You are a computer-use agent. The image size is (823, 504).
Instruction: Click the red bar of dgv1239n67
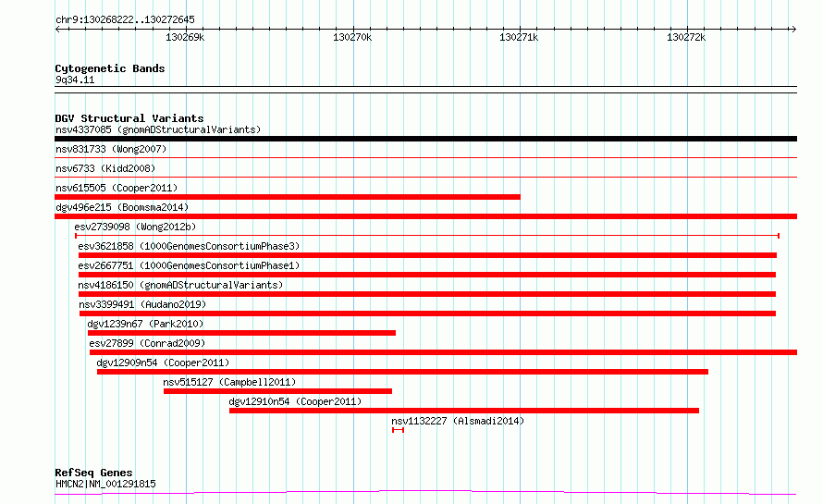(242, 333)
